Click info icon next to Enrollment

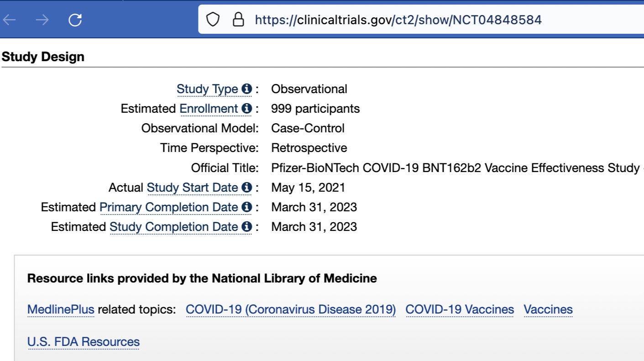point(247,109)
